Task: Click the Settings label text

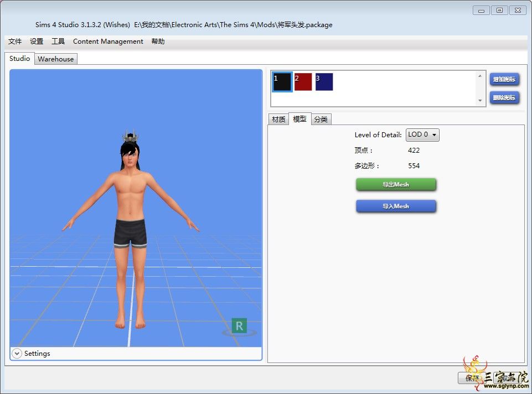Action: pyautogui.click(x=37, y=353)
